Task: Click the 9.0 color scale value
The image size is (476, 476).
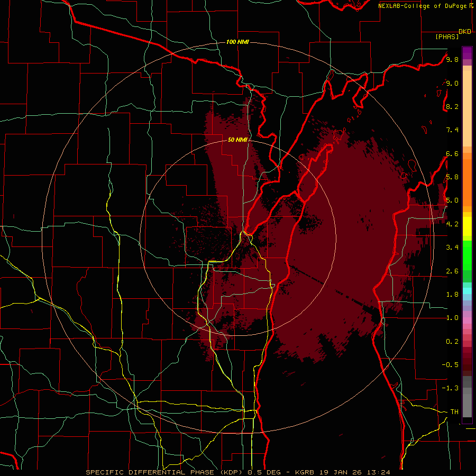Action: click(x=452, y=83)
